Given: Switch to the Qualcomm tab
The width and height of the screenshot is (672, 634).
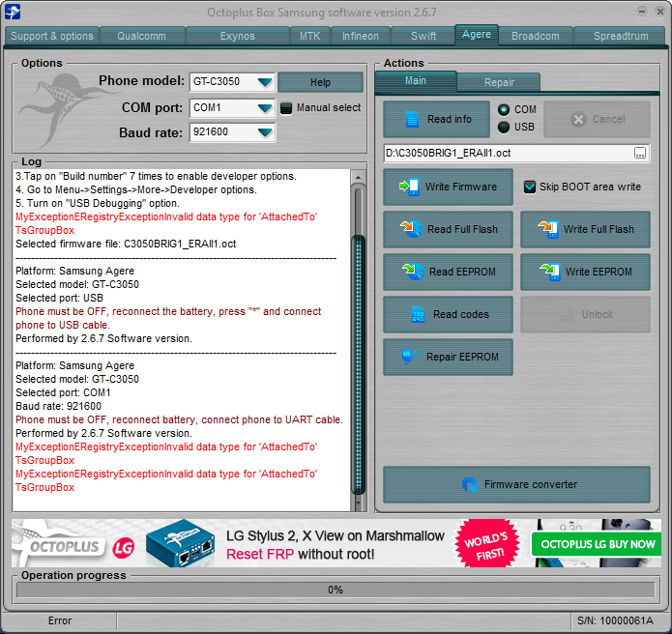Looking at the screenshot, I should coord(142,36).
